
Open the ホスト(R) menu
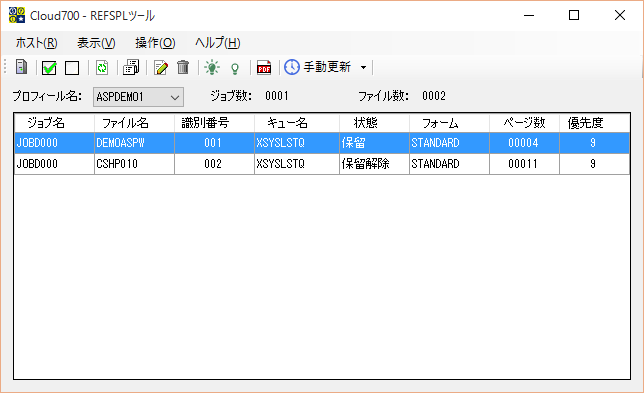click(x=37, y=43)
